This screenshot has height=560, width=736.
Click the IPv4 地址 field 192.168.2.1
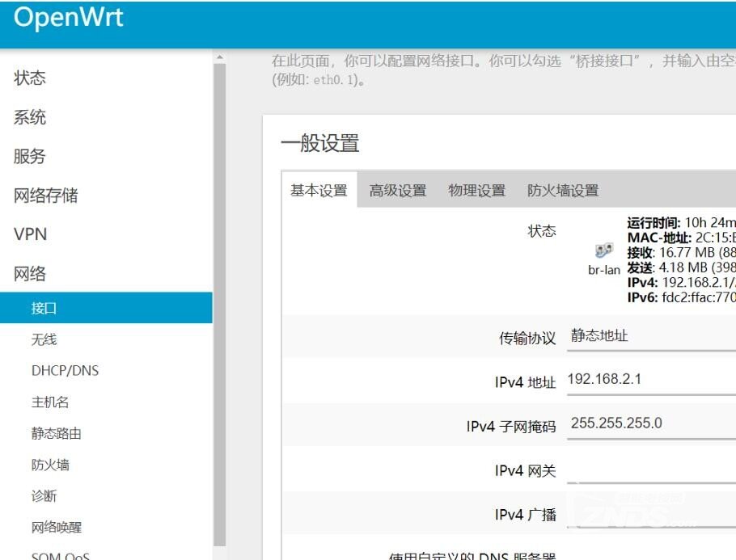point(652,380)
